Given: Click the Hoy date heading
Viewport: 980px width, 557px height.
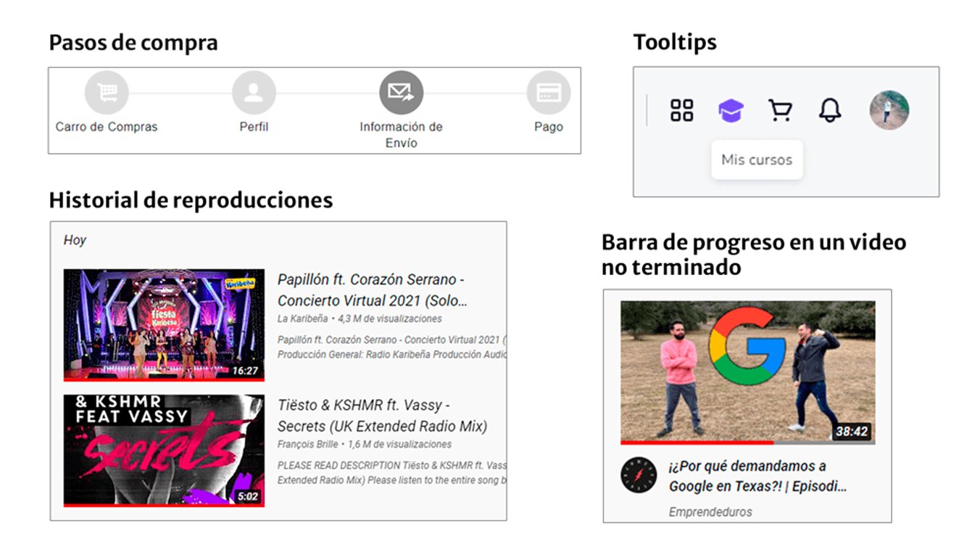Looking at the screenshot, I should click(x=75, y=240).
